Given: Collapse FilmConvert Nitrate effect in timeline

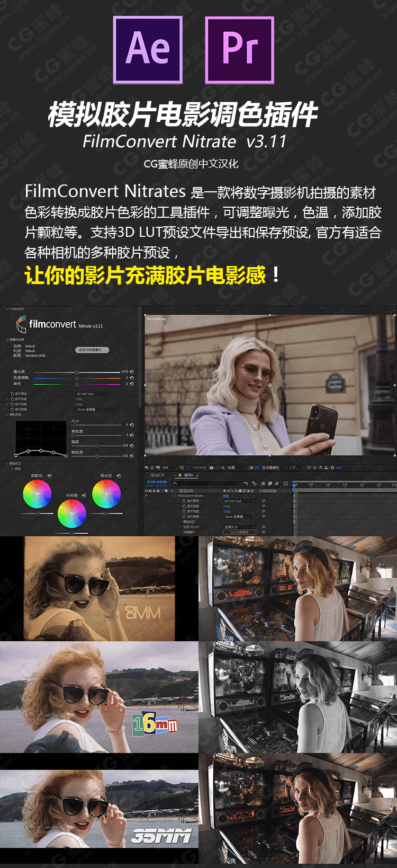Looking at the screenshot, I should pos(175,496).
